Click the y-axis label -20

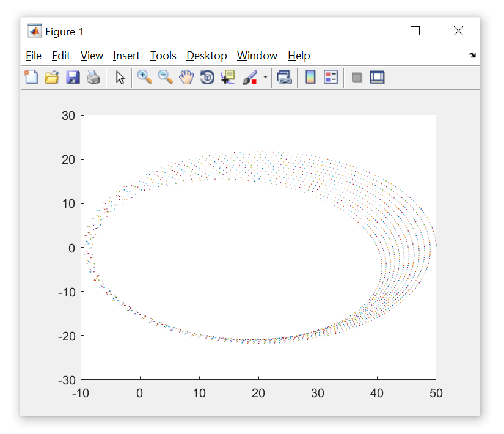(67, 337)
